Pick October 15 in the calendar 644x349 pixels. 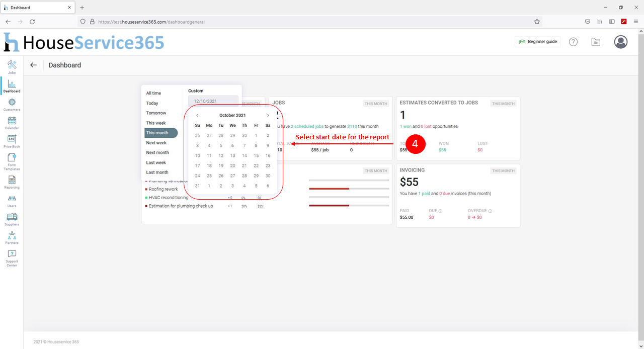[256, 155]
